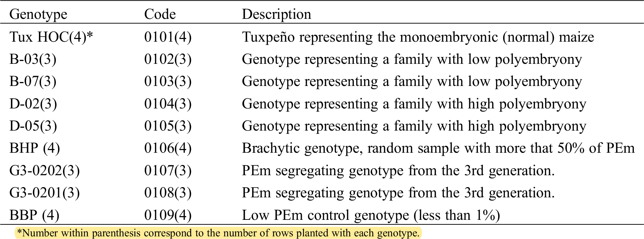Click the Code column header
This screenshot has width=644, height=239.
pos(160,14)
